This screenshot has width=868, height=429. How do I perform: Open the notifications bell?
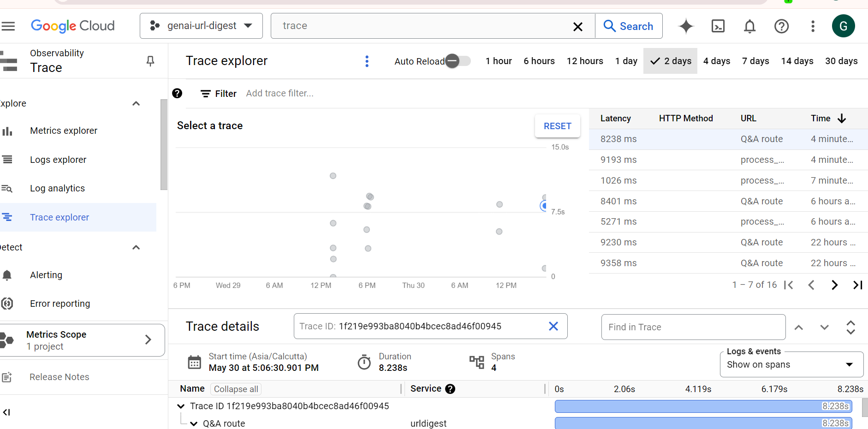(x=750, y=26)
